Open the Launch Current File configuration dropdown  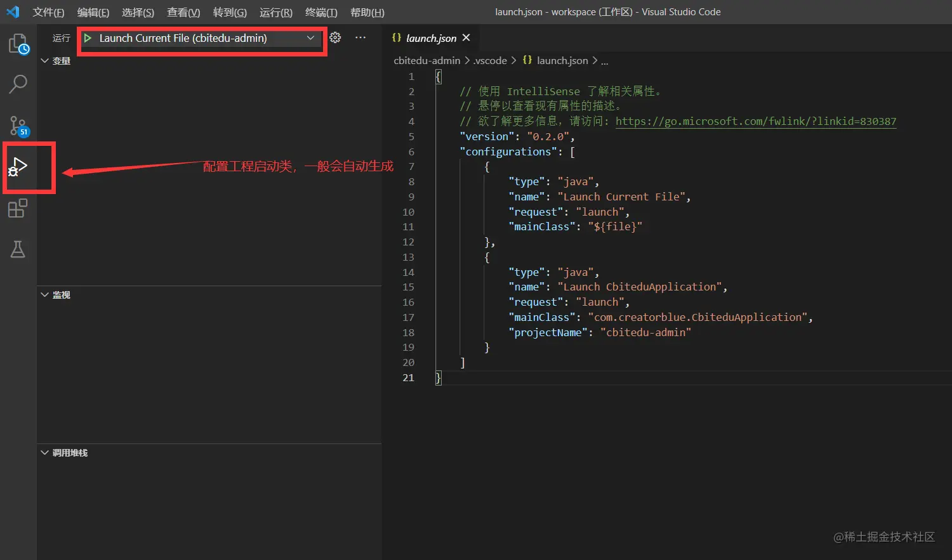[x=312, y=38]
